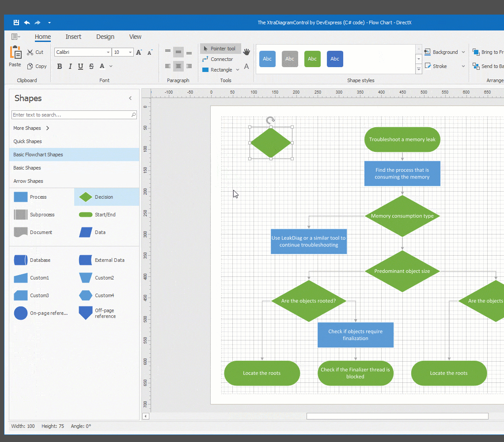Toggle bold formatting
This screenshot has width=504, height=442.
[60, 66]
